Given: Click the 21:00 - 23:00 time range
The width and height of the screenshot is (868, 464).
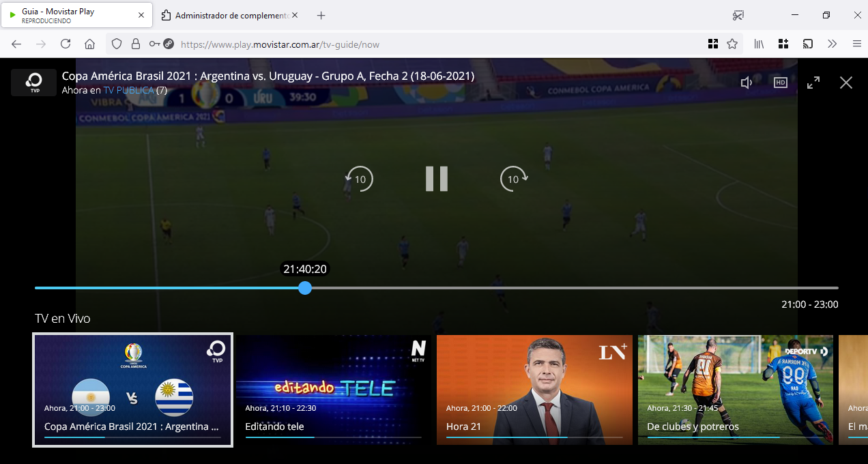Looking at the screenshot, I should (810, 304).
